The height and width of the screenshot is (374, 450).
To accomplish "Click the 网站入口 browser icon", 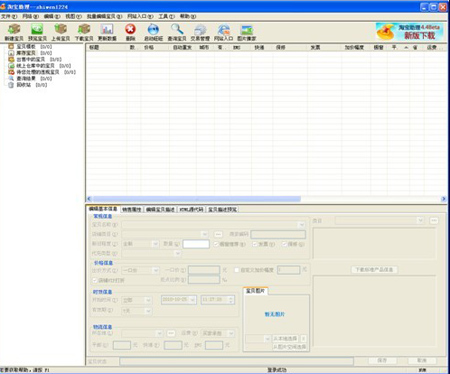I will pos(223,33).
